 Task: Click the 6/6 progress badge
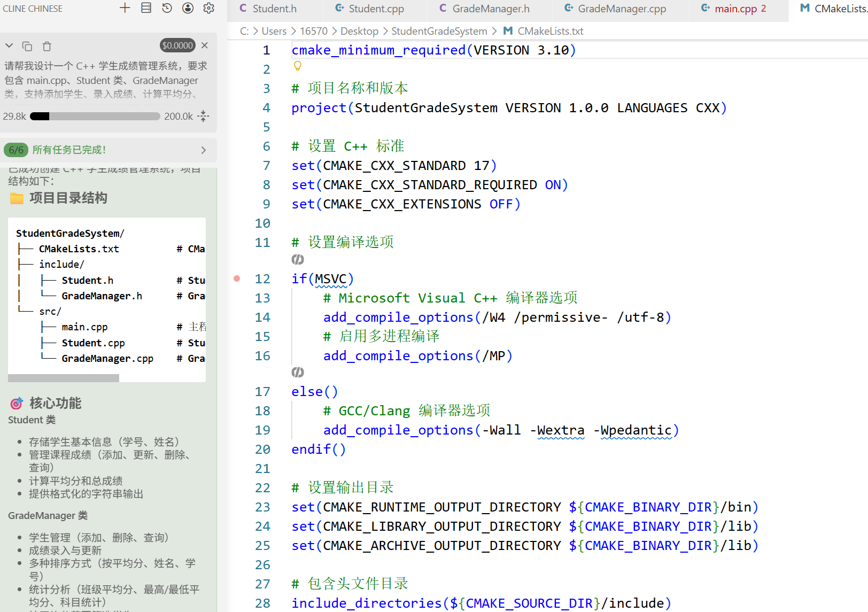[x=16, y=150]
